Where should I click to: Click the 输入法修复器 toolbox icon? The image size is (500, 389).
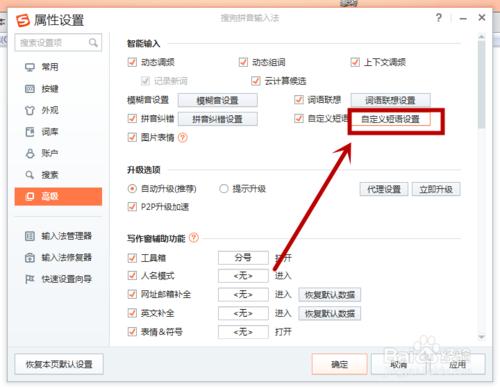pos(30,258)
